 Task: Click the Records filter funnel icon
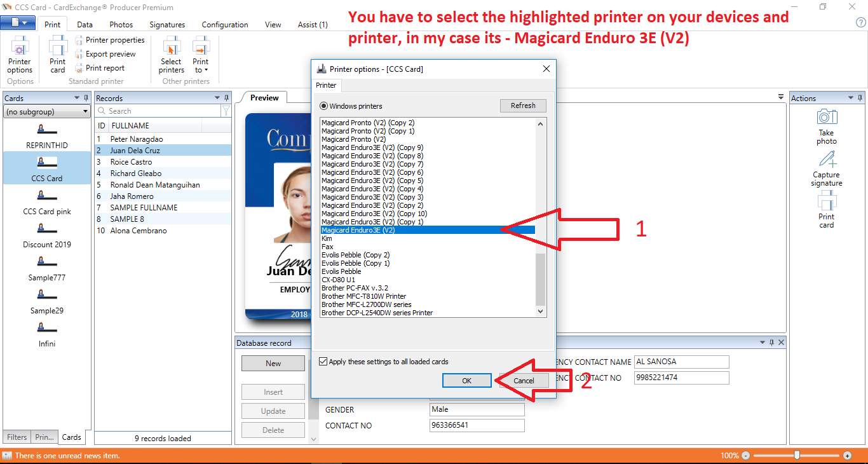(226, 111)
